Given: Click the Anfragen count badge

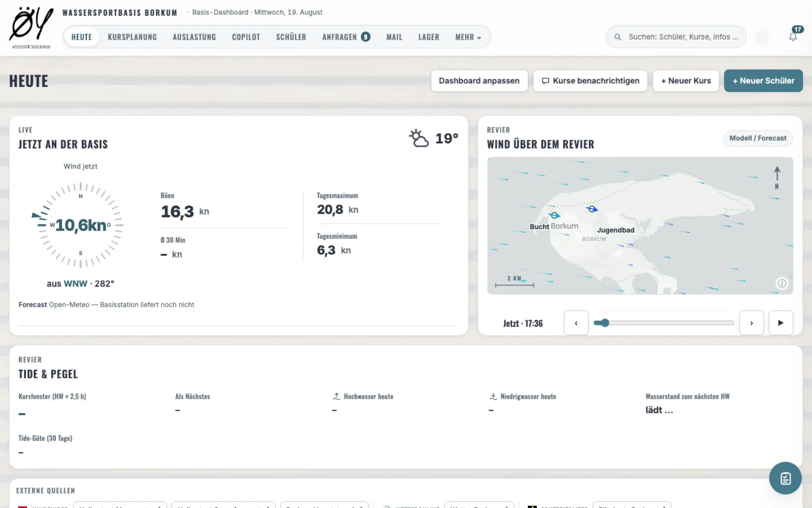Looking at the screenshot, I should [x=365, y=37].
